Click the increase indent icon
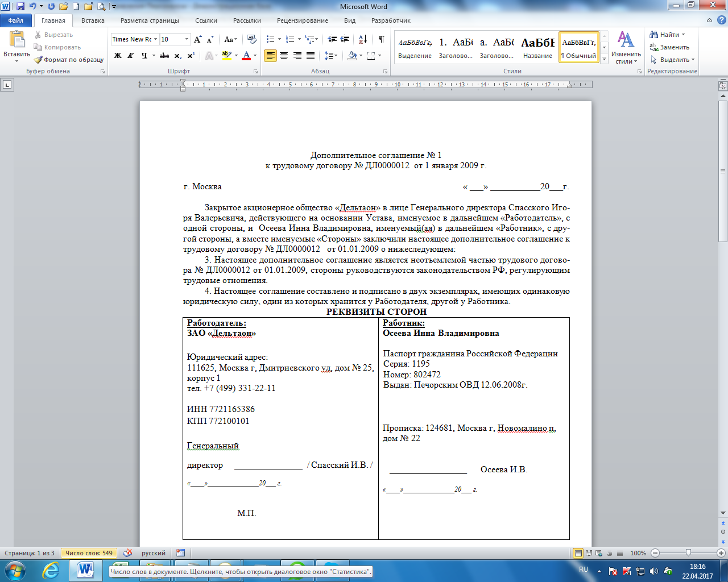Viewport: 728px width, 582px height. click(x=345, y=39)
